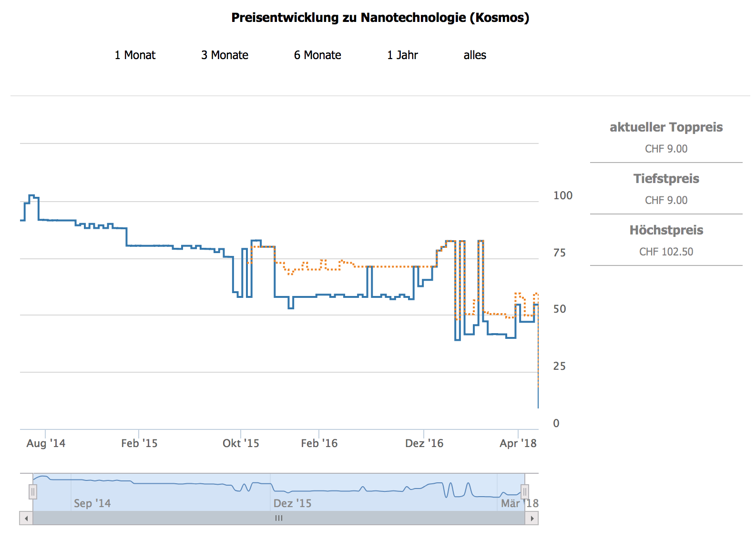The width and height of the screenshot is (756, 550).
Task: Click the left scroll arrow below the chart
Action: (26, 518)
